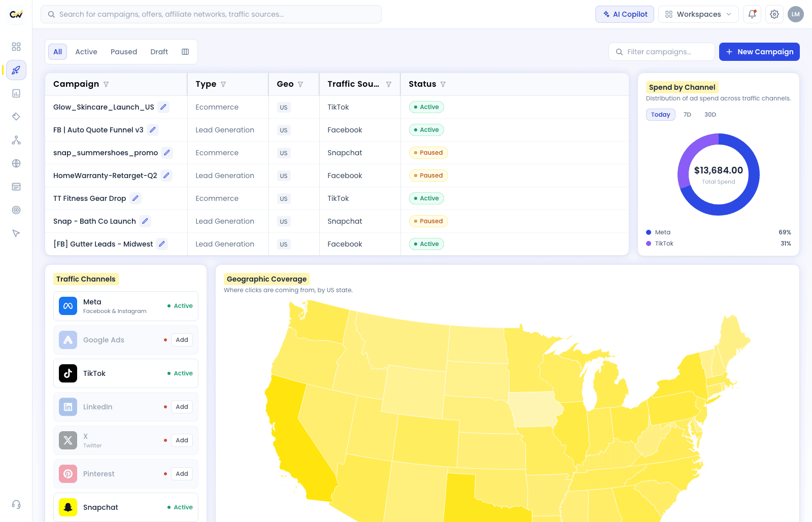This screenshot has width=812, height=522.
Task: Edit Snap - Bath Co Launch pencil icon
Action: [145, 221]
